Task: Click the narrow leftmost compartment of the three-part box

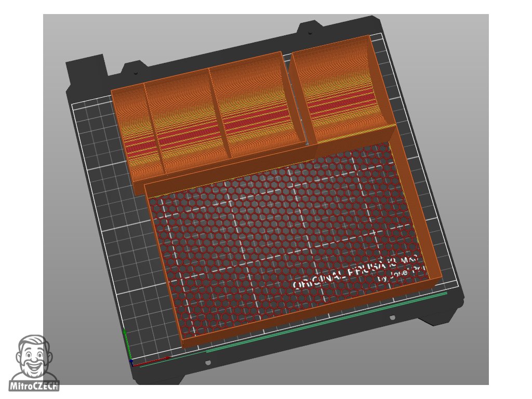Action: point(137,132)
